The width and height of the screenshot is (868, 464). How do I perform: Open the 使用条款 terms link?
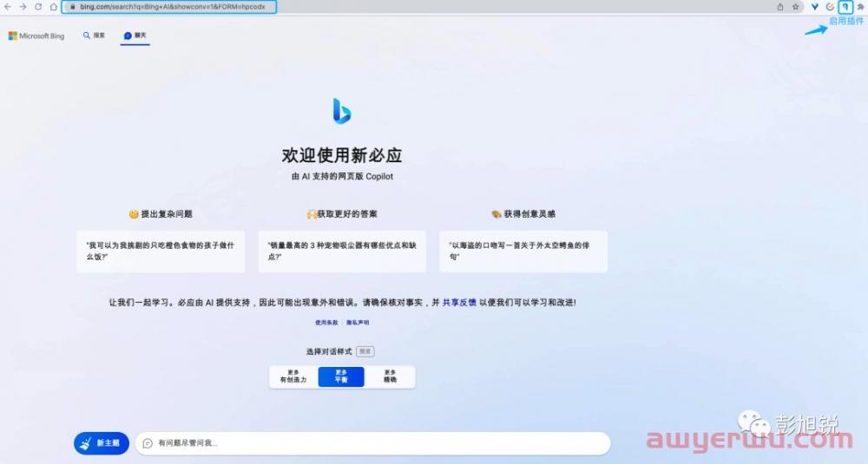[326, 323]
